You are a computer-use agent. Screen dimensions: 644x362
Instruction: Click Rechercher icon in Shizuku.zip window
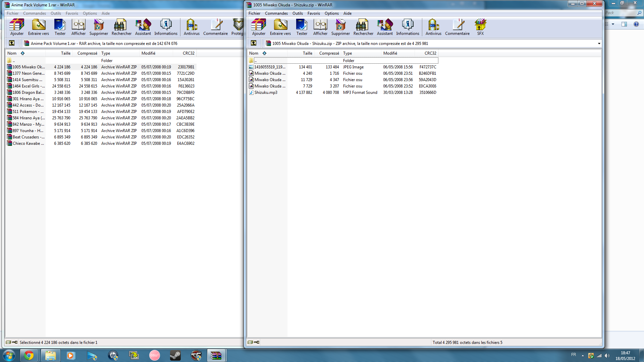(x=363, y=27)
